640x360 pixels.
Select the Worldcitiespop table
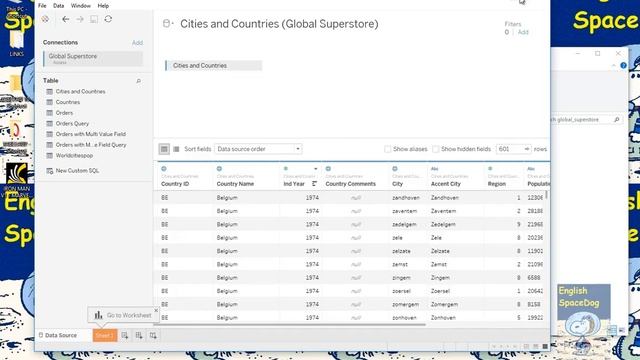tap(74, 156)
